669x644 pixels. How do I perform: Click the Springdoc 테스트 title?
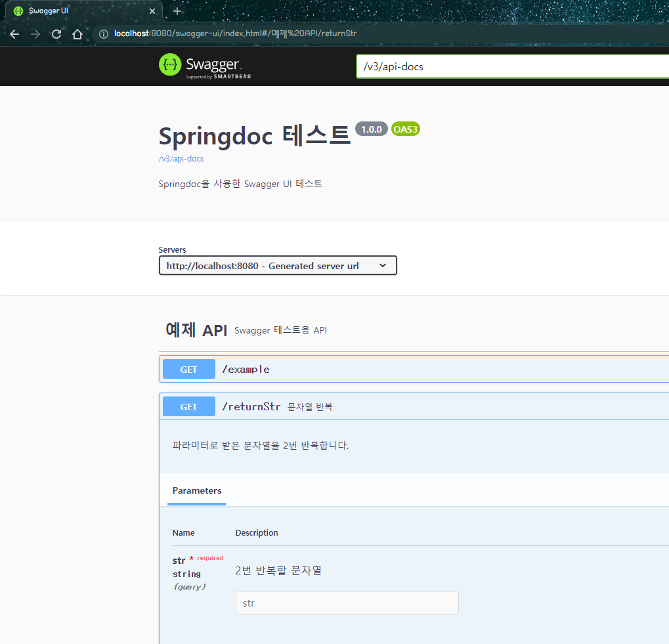(254, 136)
